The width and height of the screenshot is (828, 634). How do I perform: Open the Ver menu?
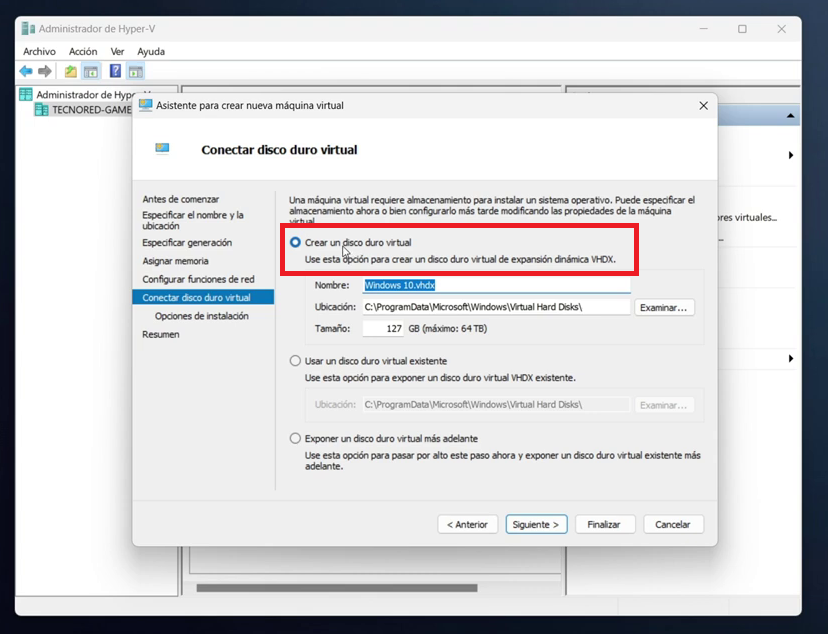117,51
